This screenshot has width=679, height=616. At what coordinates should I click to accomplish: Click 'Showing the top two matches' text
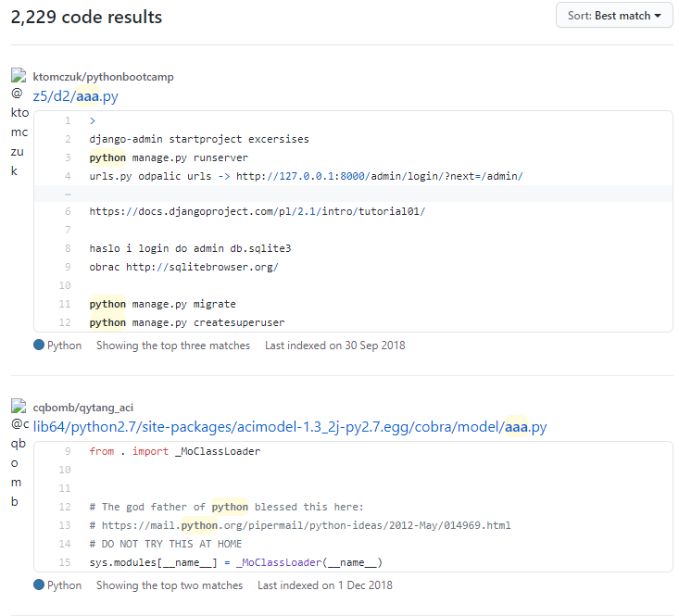[170, 585]
